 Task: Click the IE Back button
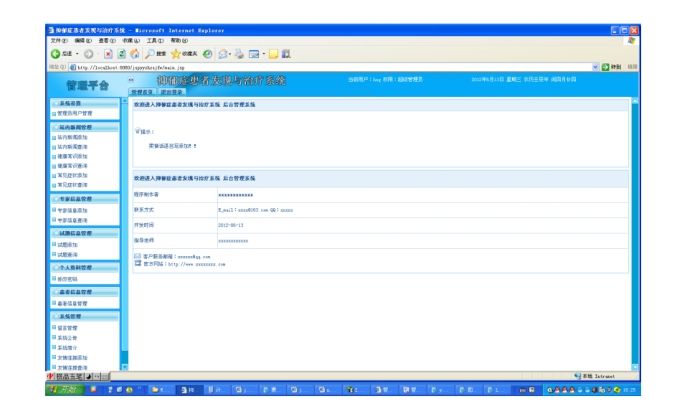pyautogui.click(x=61, y=54)
